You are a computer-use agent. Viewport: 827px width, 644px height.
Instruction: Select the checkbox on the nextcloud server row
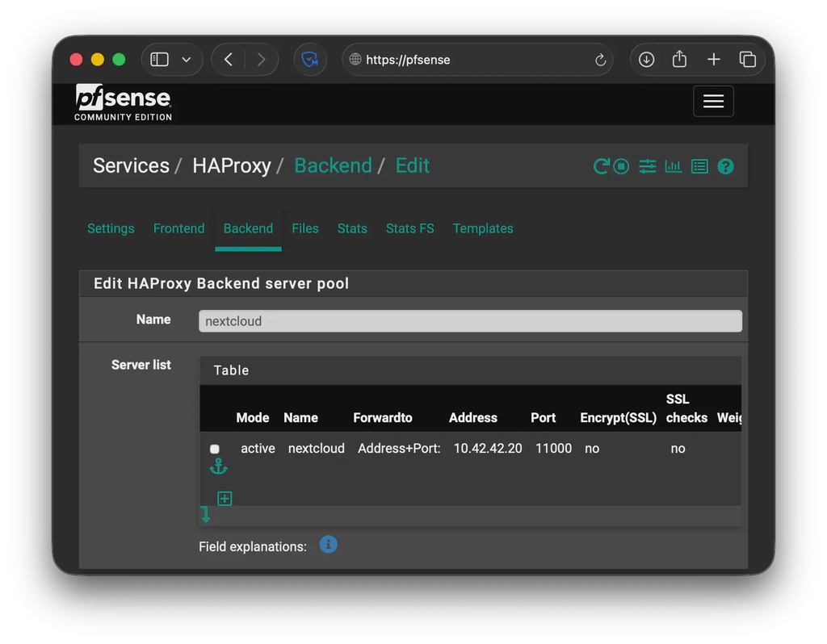click(214, 449)
